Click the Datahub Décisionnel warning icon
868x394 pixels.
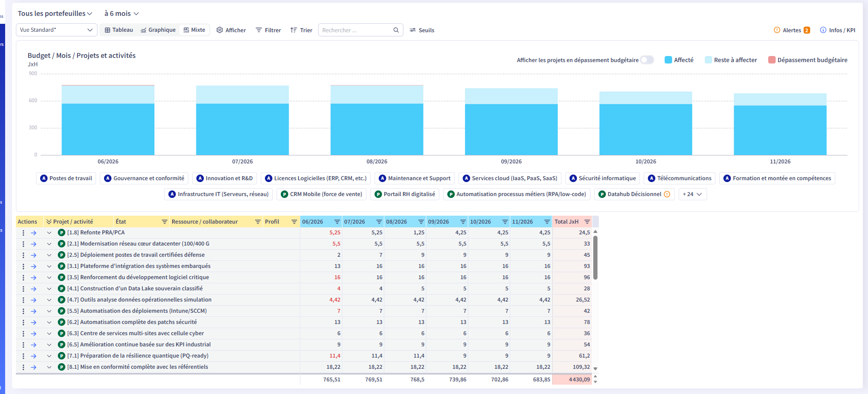pos(667,194)
